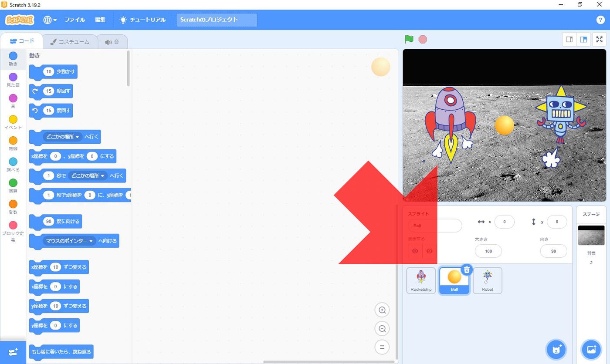
Task: Click the 10 歩動かす block
Action: point(53,71)
